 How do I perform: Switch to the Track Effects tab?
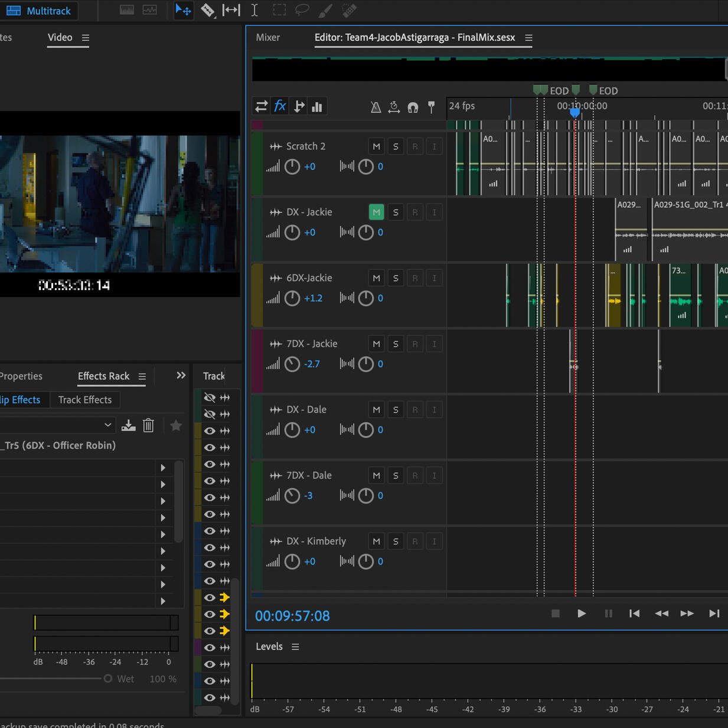[85, 400]
